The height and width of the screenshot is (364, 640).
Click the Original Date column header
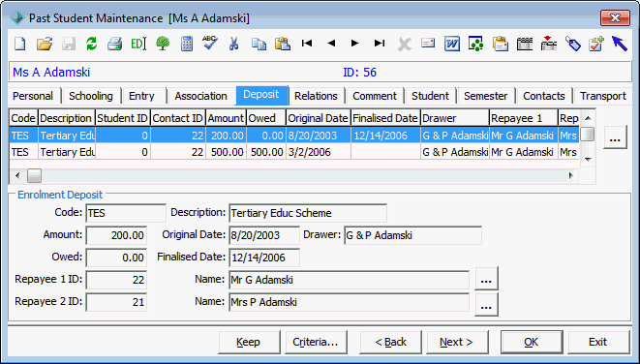pos(318,118)
